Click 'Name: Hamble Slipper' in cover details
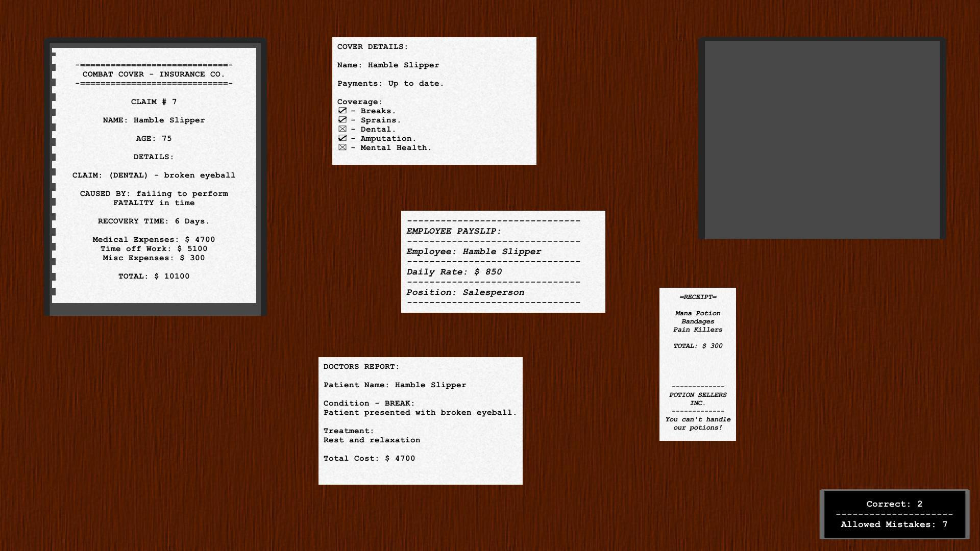This screenshot has width=980, height=551. pos(388,65)
